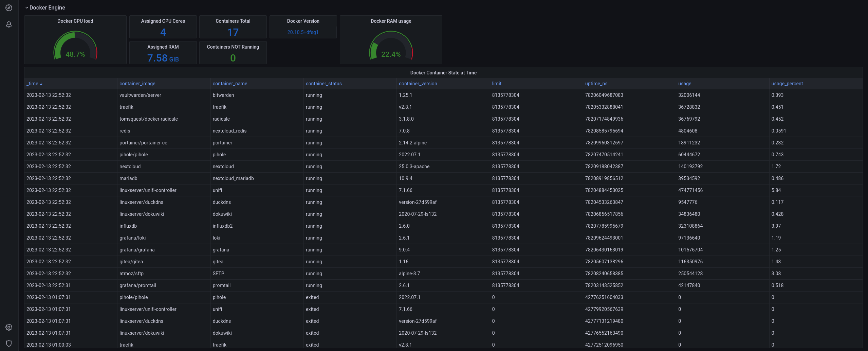Open the Docker RAM usage panel title
The image size is (868, 351).
pos(391,21)
